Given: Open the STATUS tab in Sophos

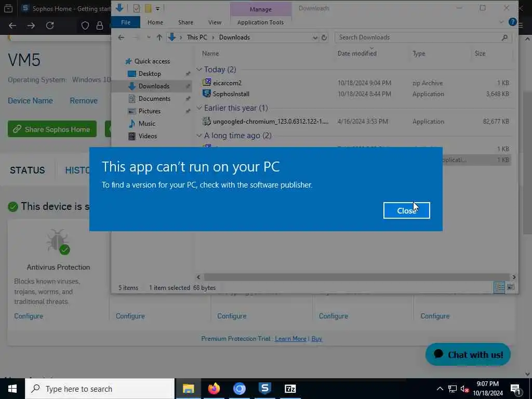Looking at the screenshot, I should click(x=27, y=170).
